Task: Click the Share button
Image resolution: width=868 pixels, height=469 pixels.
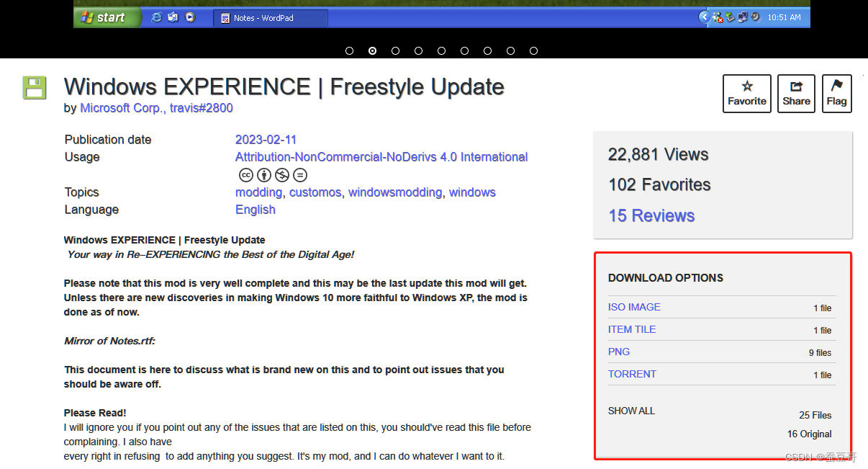Action: point(797,94)
